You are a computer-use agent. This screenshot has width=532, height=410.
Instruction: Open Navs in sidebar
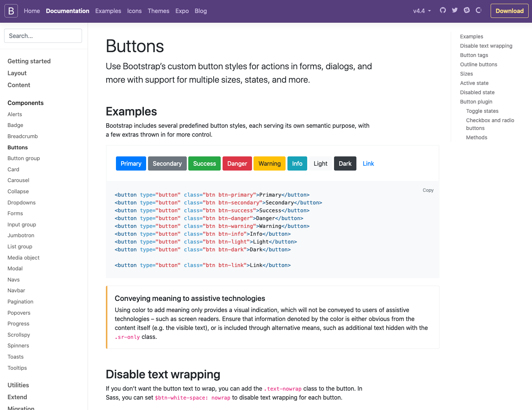click(x=14, y=280)
